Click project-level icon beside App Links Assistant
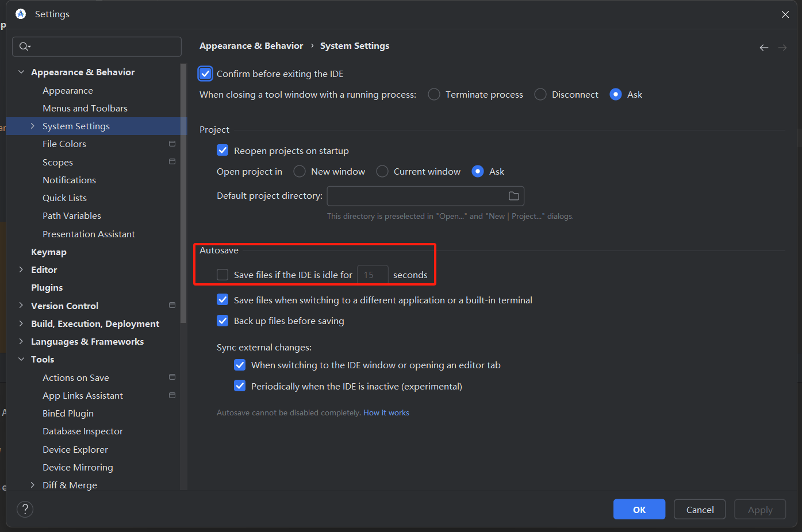The width and height of the screenshot is (802, 532). pyautogui.click(x=172, y=395)
